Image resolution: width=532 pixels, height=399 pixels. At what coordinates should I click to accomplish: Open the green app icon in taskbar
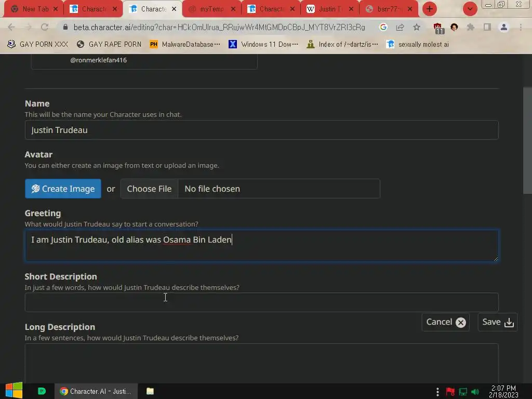(x=42, y=391)
